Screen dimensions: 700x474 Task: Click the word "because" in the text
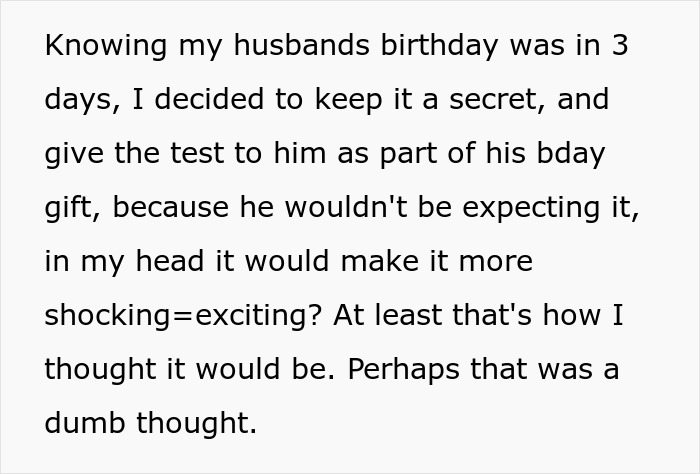[171, 207]
